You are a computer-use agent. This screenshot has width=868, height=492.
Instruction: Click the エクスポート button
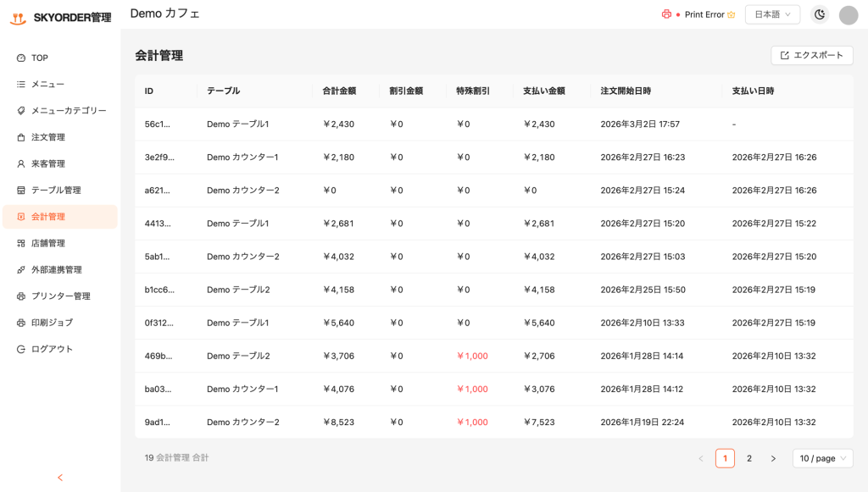(811, 55)
